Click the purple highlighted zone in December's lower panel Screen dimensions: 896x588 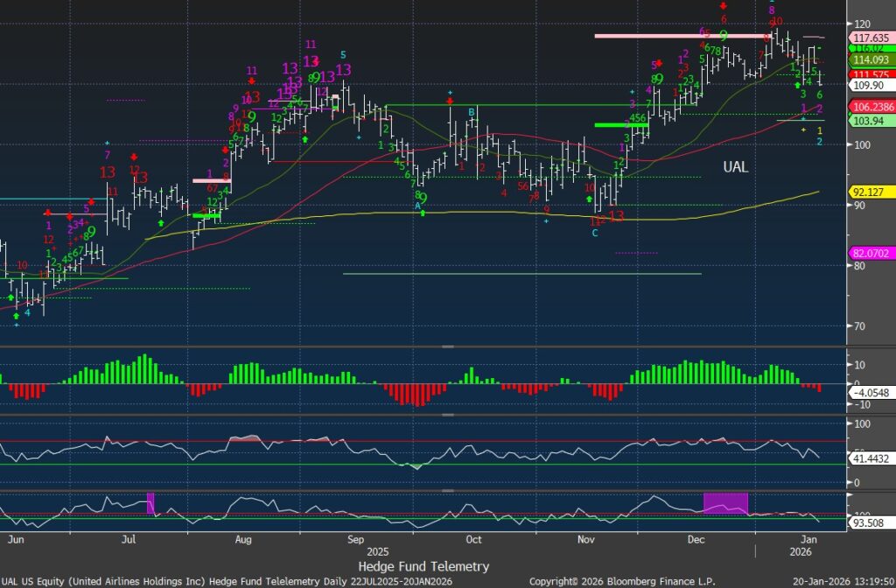point(725,503)
